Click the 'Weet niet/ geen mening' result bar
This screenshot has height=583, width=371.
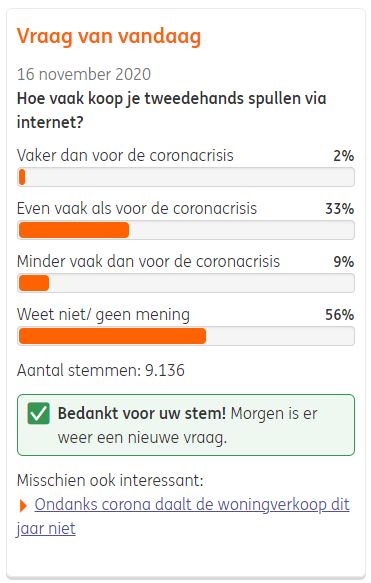tap(186, 336)
